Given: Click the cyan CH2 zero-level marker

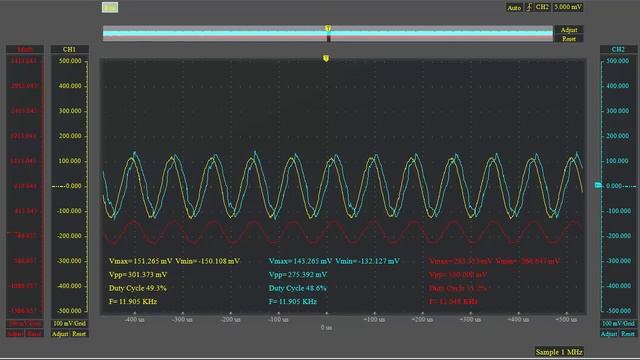Looking at the screenshot, I should (x=598, y=185).
